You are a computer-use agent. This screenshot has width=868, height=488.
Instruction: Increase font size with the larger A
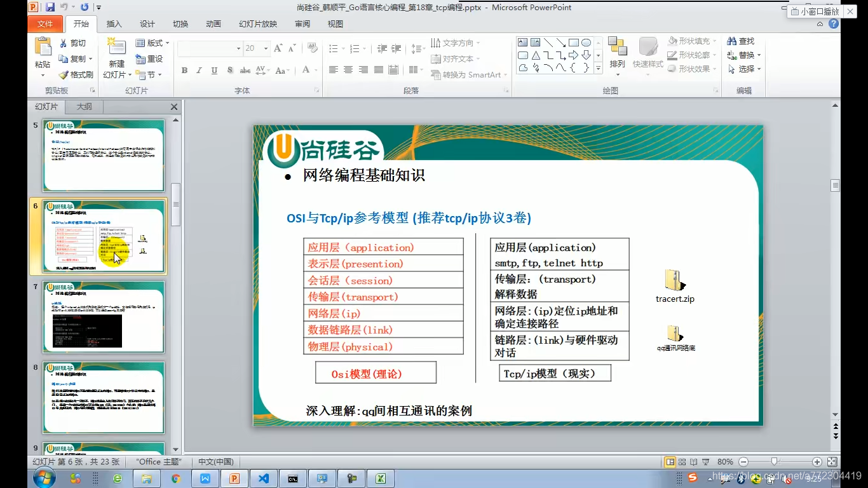[x=278, y=48]
